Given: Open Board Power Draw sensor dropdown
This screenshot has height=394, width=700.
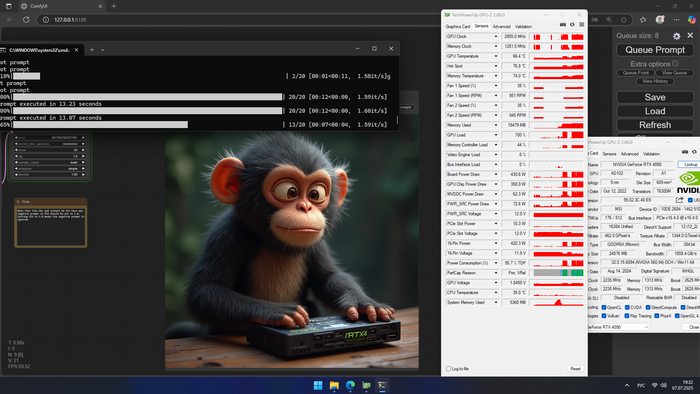Looking at the screenshot, I should [496, 174].
